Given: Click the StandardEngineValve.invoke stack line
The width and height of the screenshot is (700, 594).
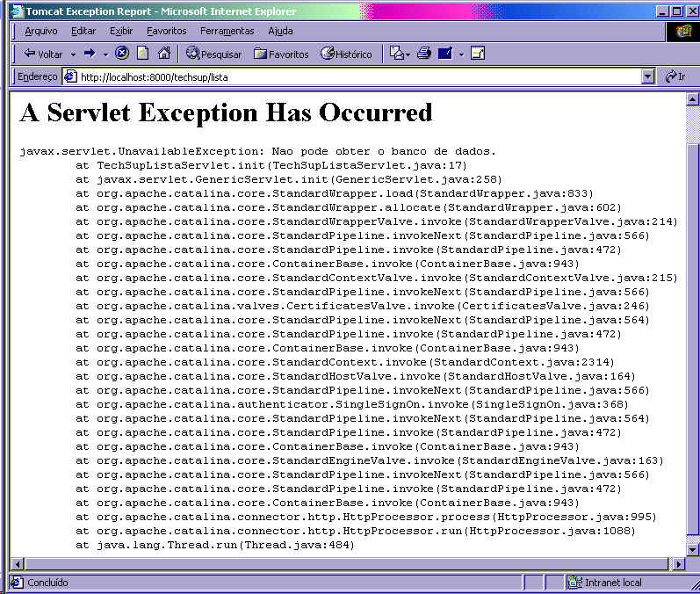Looking at the screenshot, I should coord(369,461).
